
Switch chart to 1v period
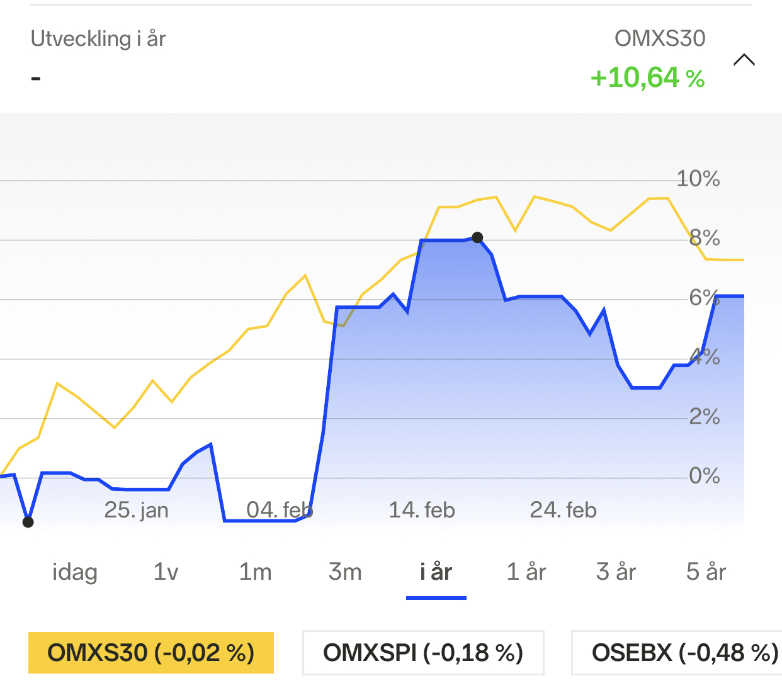point(166,572)
